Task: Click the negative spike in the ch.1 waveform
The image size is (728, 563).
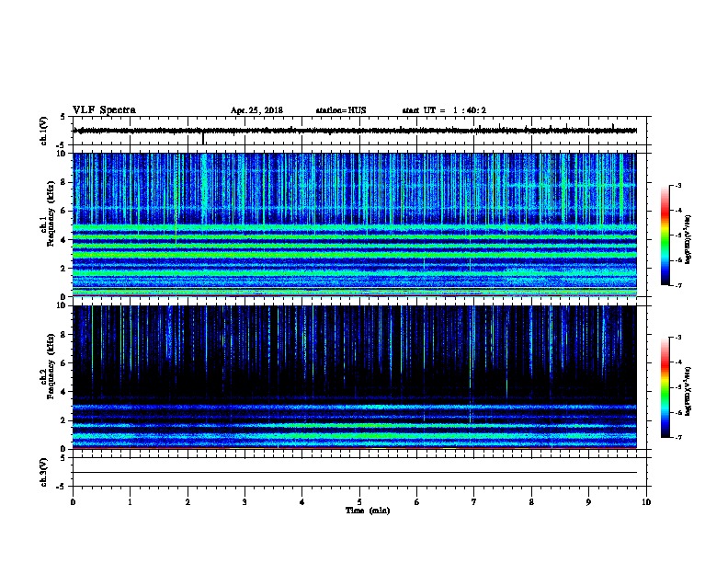Action: 203,139
